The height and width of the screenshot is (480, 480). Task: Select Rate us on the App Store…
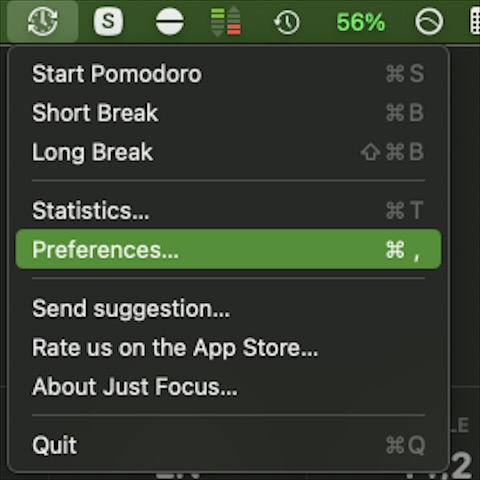(x=228, y=347)
